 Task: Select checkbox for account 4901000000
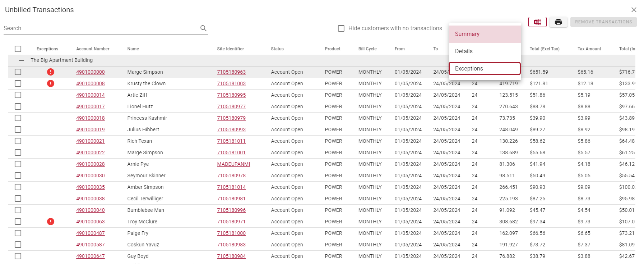[18, 72]
